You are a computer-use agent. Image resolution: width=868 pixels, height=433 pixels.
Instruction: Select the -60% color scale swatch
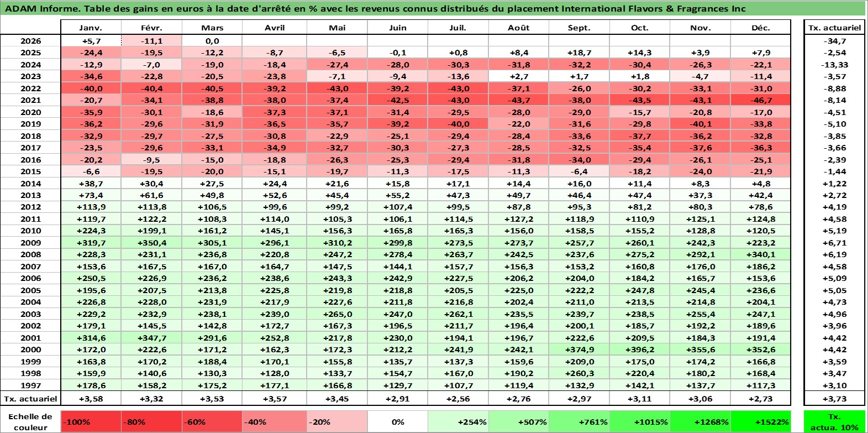pos(212,421)
